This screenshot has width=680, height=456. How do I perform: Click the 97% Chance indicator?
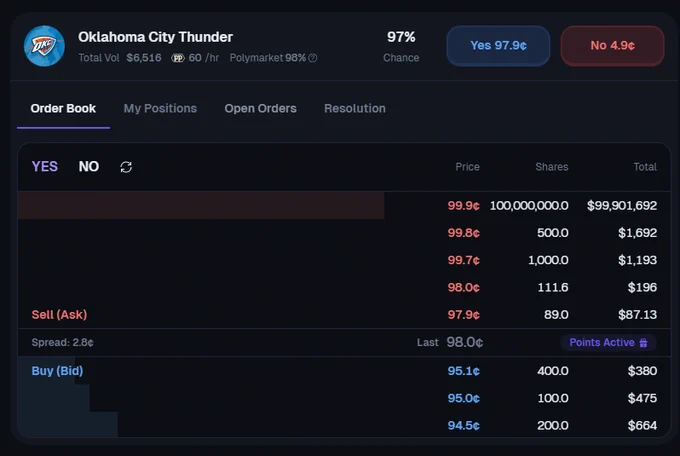coord(401,46)
